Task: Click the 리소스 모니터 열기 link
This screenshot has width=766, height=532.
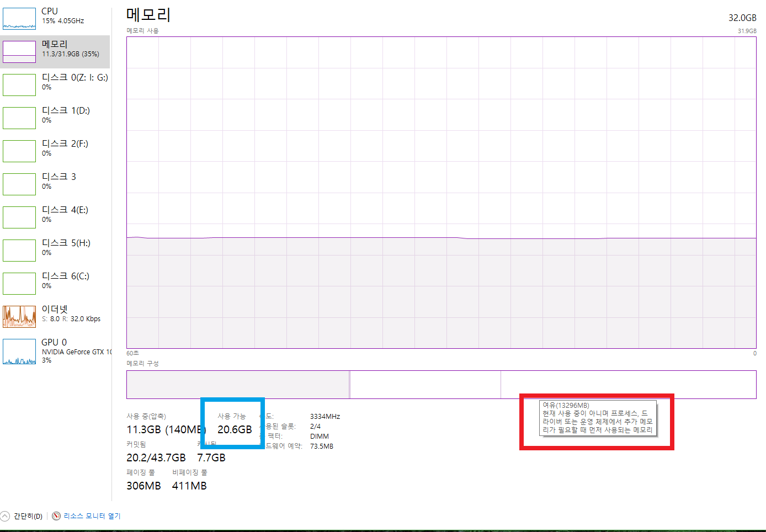Action: pos(92,516)
